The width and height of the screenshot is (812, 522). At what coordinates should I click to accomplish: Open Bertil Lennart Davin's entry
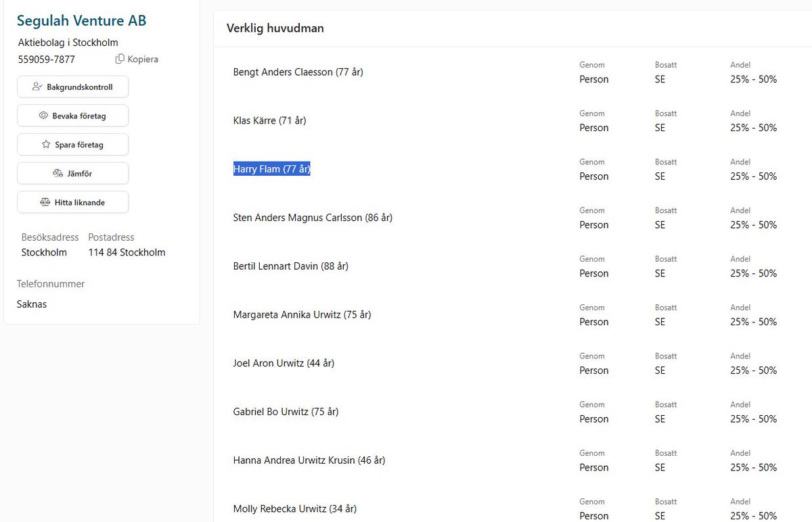tap(291, 266)
